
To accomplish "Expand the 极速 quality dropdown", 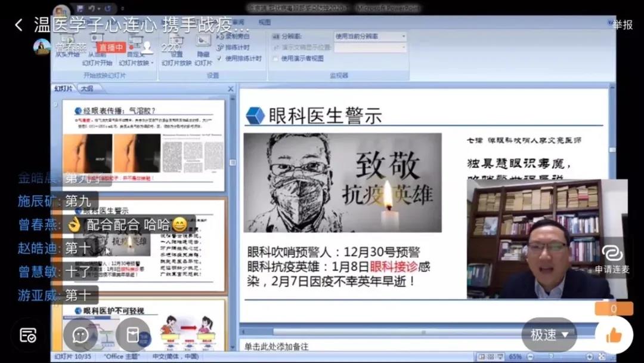I will [548, 335].
